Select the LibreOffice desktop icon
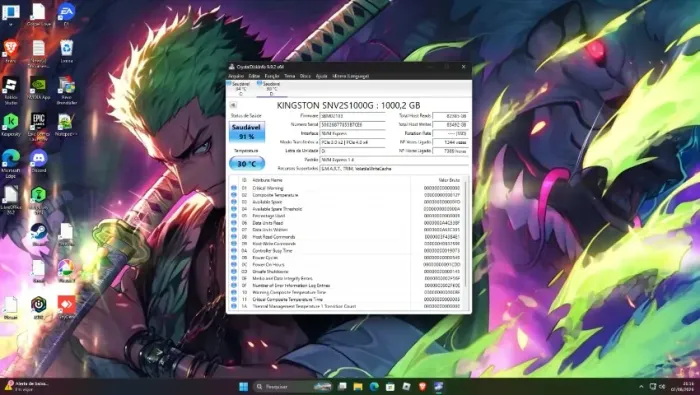Viewport: 700px width, 395px height. point(11,200)
